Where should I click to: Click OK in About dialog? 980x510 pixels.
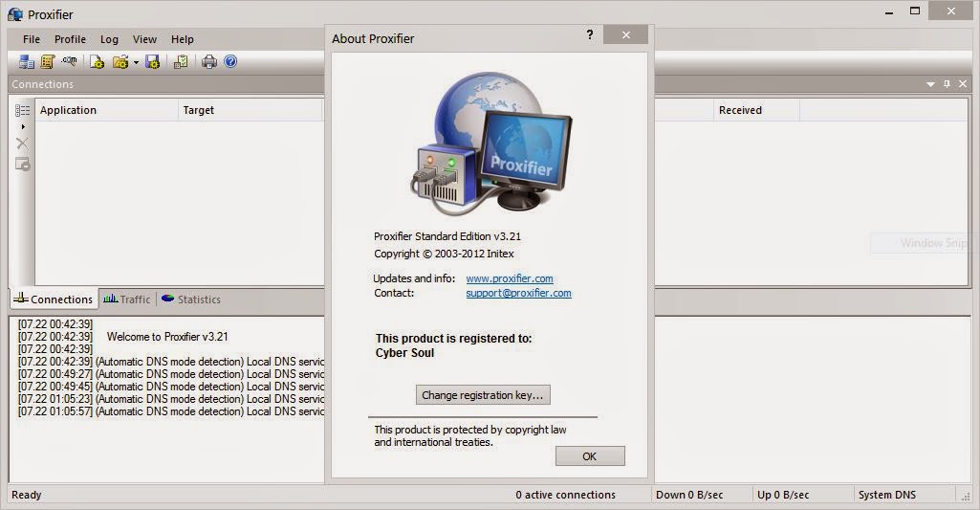(590, 456)
